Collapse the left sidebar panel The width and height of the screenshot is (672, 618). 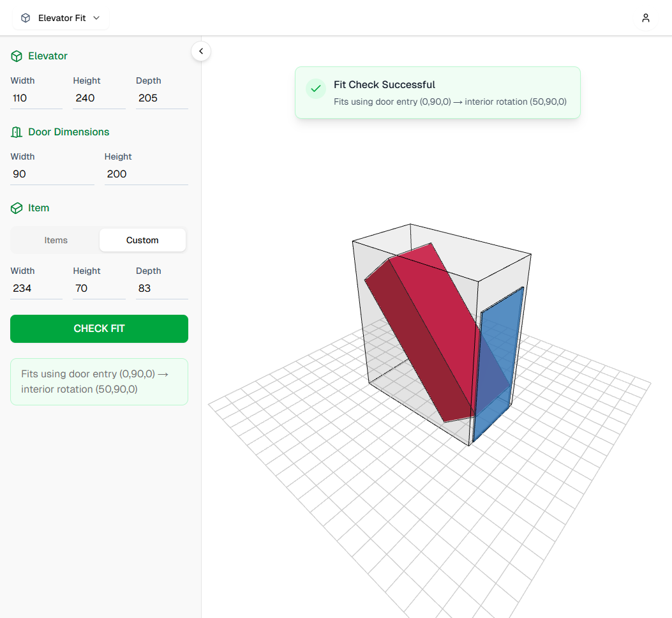pyautogui.click(x=201, y=51)
